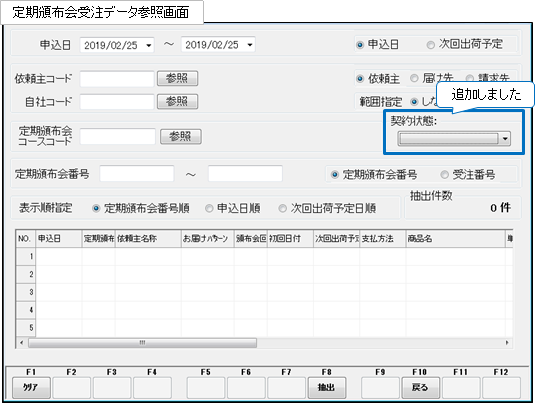Click the scrollbar right arrow in grid

(x=507, y=343)
